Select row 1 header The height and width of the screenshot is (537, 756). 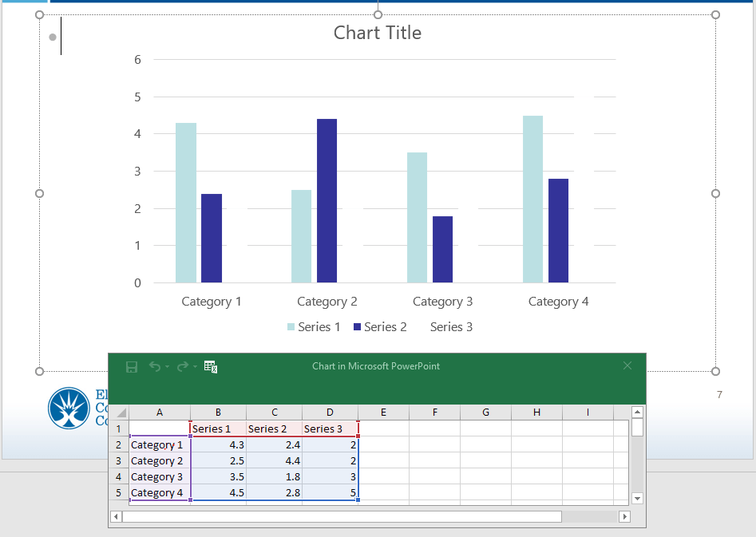point(119,428)
